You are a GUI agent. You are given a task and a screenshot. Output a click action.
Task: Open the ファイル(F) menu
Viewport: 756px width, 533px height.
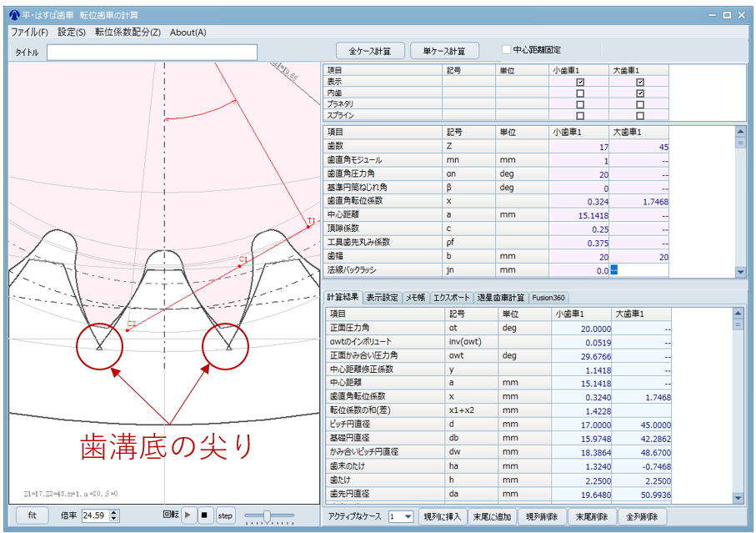click(x=30, y=33)
